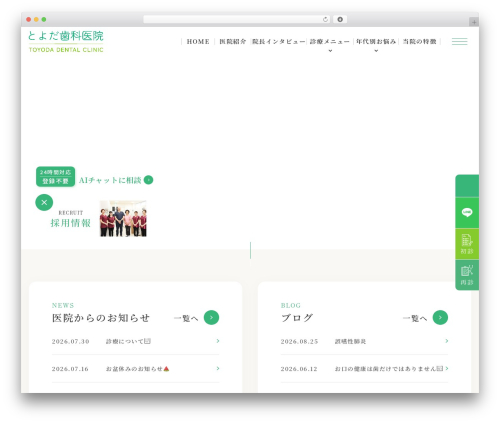Click the AIチャットに相談 link
The image size is (500, 423).
tap(110, 180)
